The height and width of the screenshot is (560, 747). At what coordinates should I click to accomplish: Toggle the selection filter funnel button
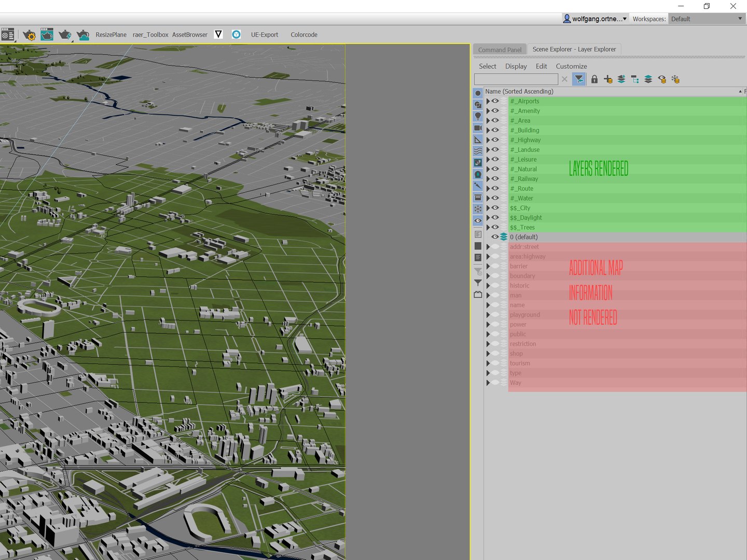[x=579, y=79]
